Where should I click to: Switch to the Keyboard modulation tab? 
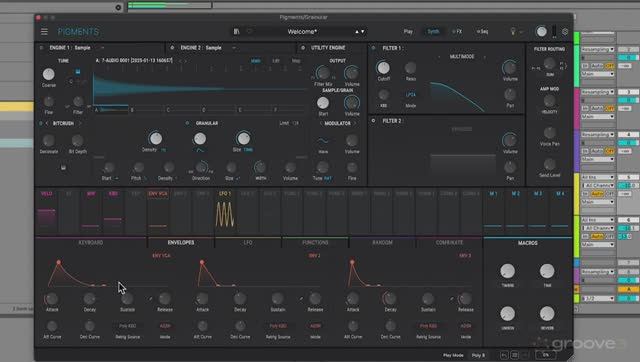point(91,242)
